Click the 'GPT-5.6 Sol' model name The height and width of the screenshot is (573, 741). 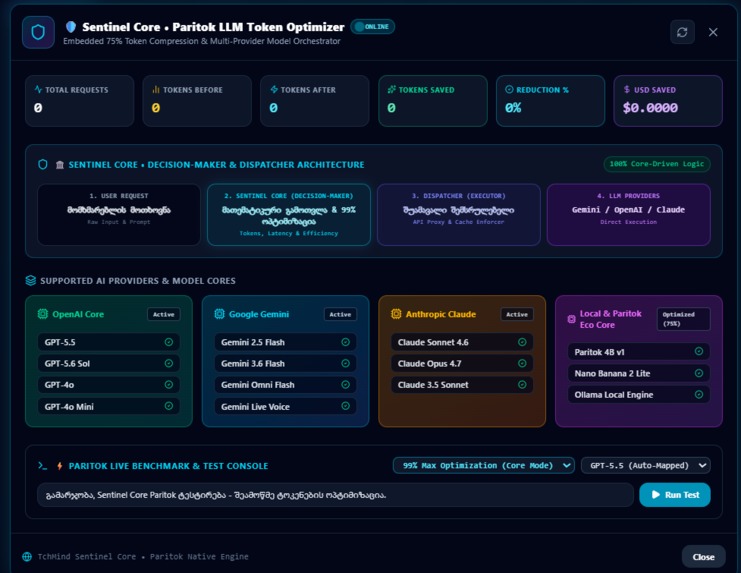[67, 363]
